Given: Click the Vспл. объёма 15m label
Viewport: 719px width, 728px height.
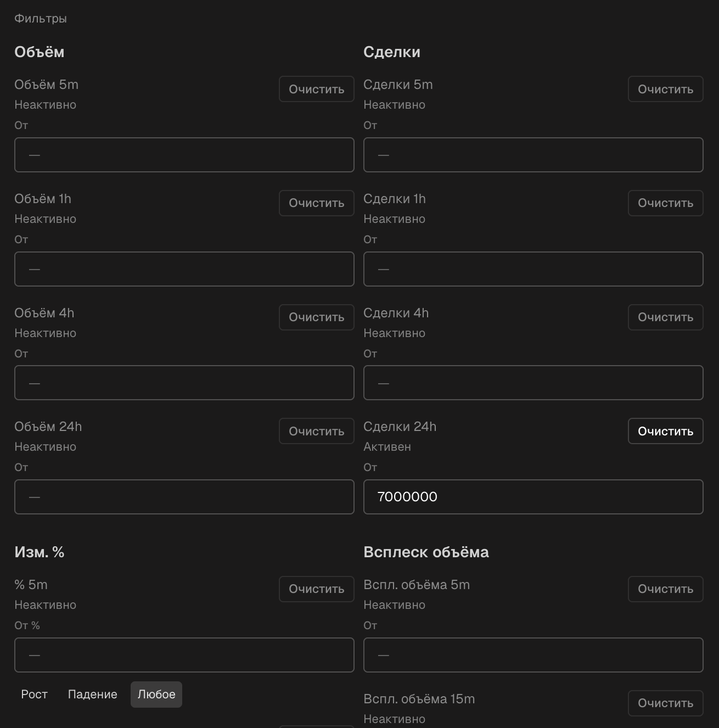Looking at the screenshot, I should 419,699.
